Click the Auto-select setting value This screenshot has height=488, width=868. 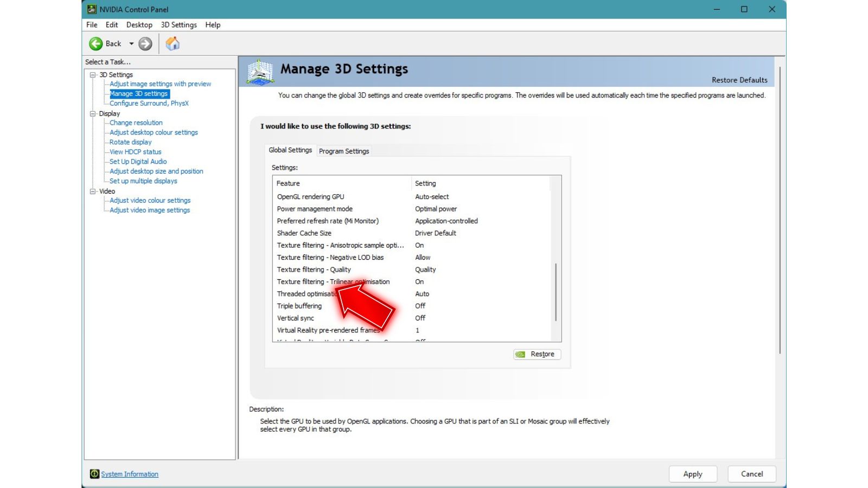coord(432,197)
